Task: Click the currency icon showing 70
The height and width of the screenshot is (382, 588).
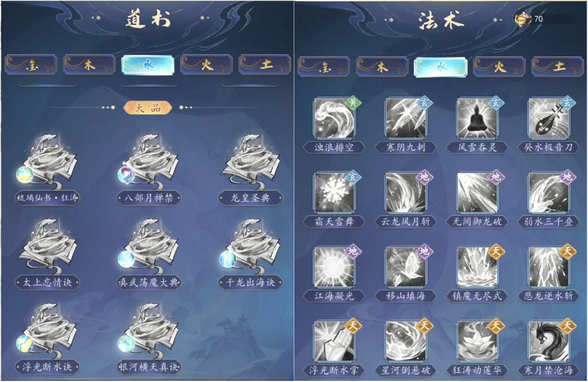Action: (523, 19)
